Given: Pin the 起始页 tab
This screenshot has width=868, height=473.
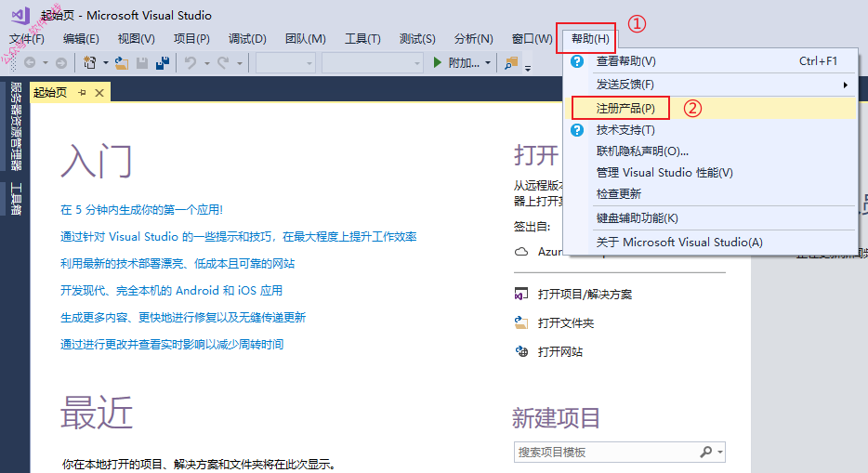Looking at the screenshot, I should click(82, 93).
